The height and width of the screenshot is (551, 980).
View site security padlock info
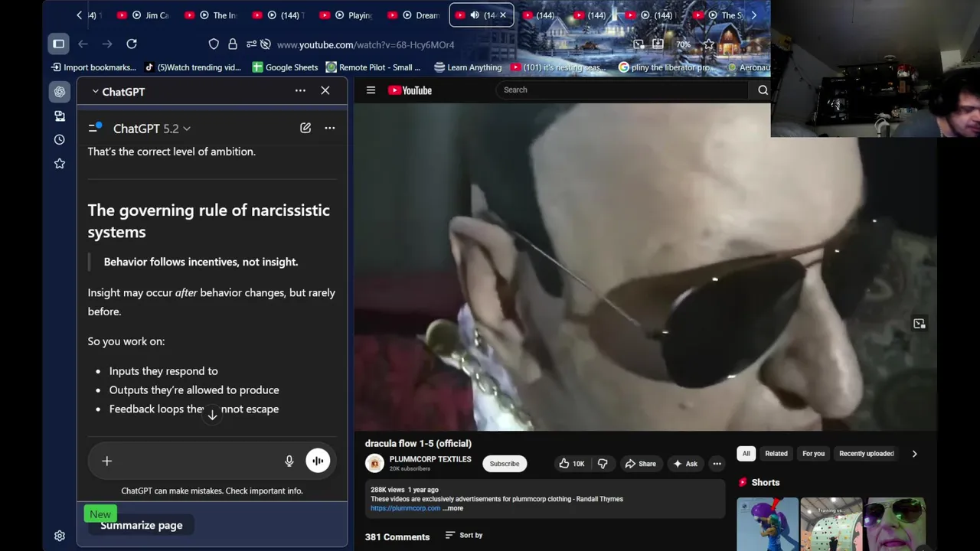233,44
